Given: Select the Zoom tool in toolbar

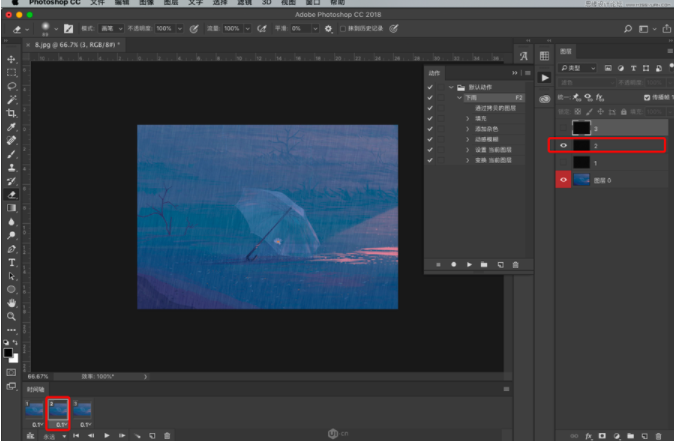Looking at the screenshot, I should click(x=11, y=316).
